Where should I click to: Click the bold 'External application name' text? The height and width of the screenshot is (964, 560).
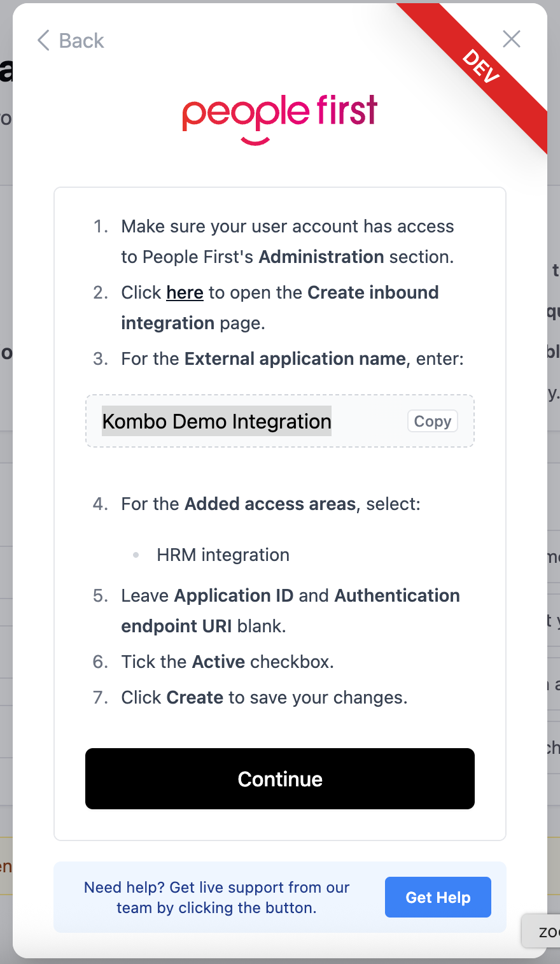point(295,359)
